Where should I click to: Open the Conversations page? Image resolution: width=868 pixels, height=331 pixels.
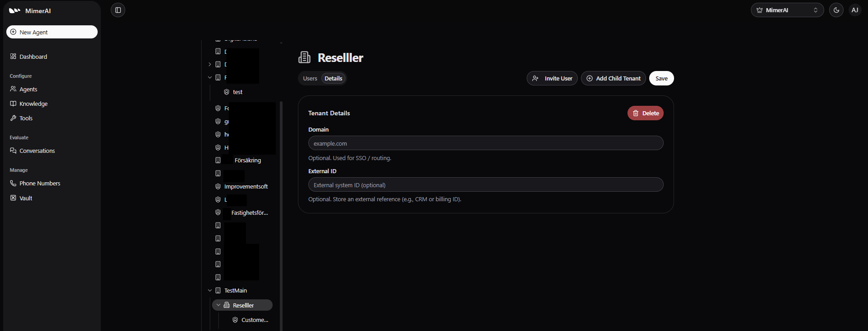pos(37,151)
